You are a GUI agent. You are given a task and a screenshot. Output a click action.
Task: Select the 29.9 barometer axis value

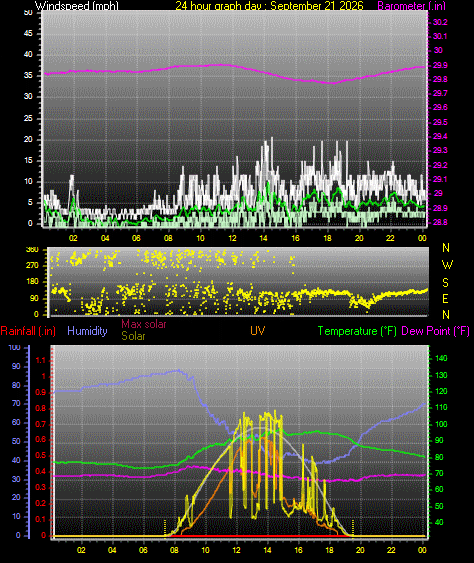pyautogui.click(x=440, y=65)
